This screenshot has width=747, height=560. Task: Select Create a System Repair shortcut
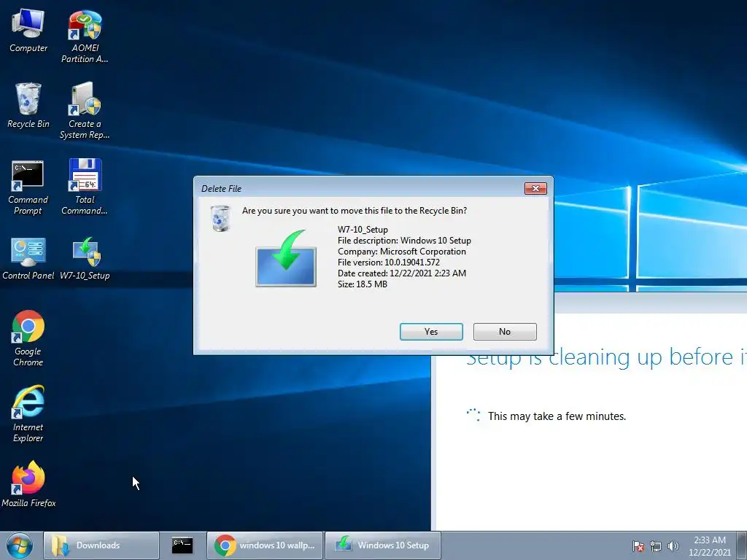pyautogui.click(x=85, y=111)
